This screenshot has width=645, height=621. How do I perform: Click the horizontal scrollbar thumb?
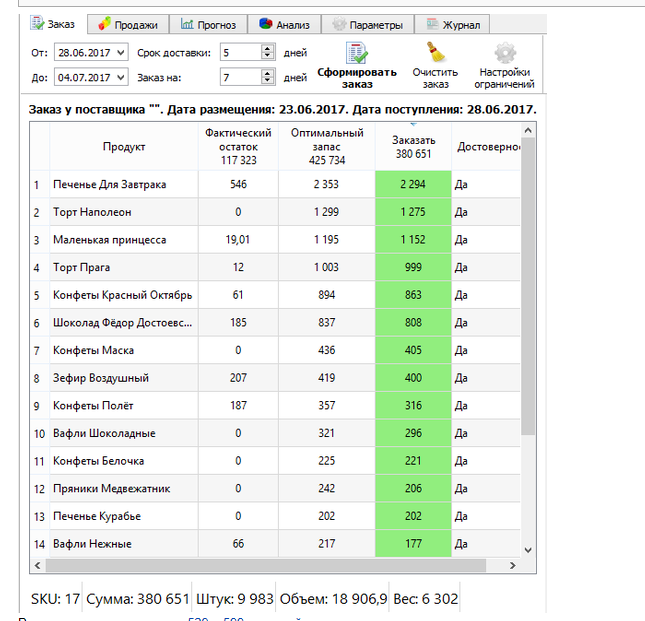pos(266,565)
